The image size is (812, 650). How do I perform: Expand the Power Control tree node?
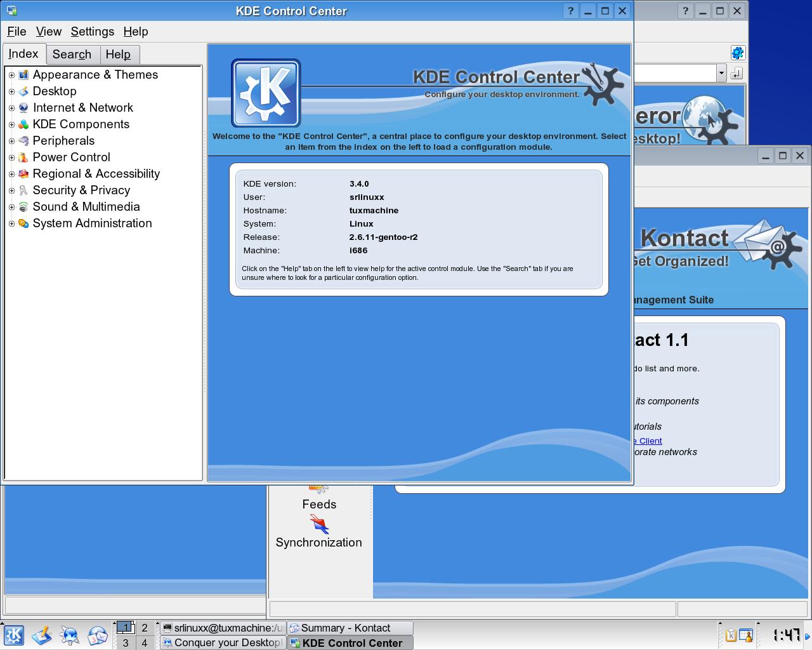[11, 157]
